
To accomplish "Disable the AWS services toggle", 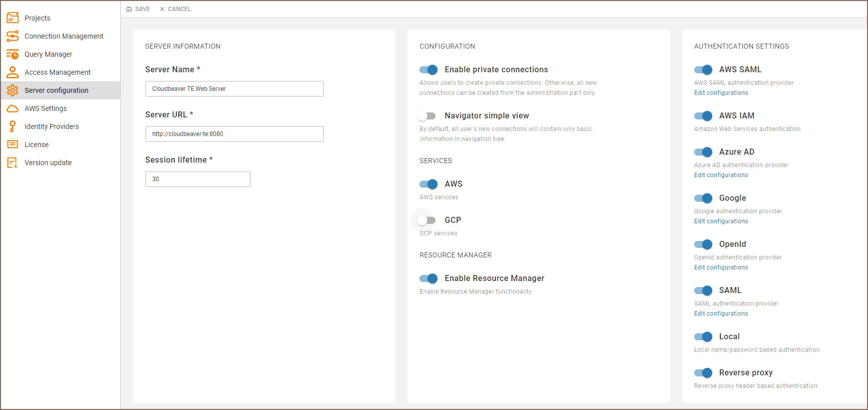I will pyautogui.click(x=428, y=184).
